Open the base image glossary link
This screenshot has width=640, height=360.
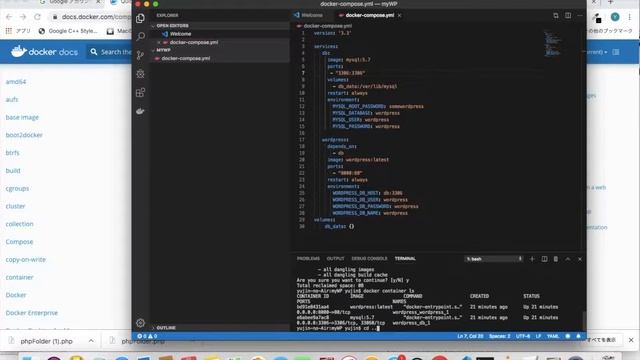point(22,117)
